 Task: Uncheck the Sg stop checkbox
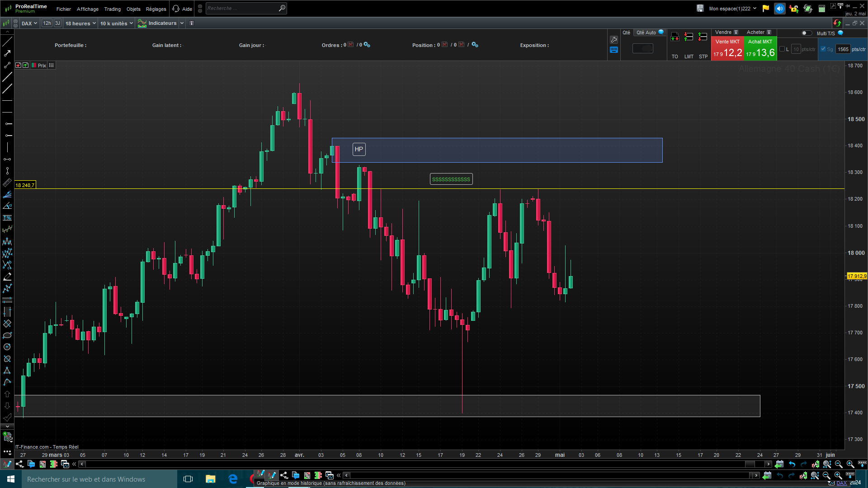[823, 49]
